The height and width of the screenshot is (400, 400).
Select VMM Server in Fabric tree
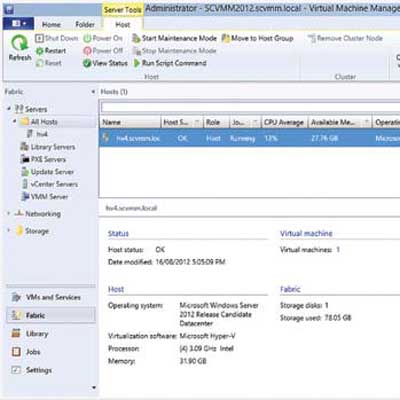(x=45, y=197)
